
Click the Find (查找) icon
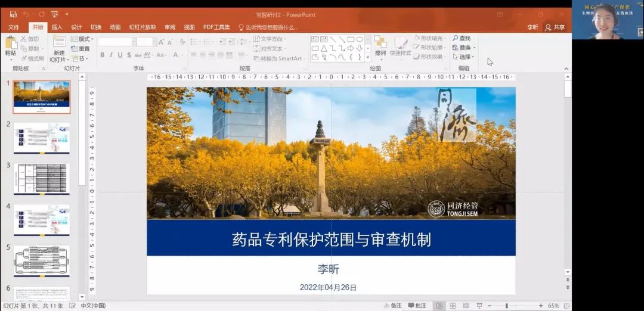[461, 38]
